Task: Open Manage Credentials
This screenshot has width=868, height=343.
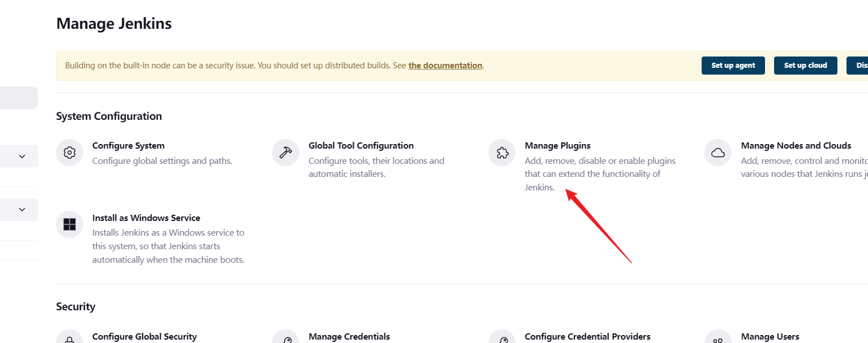Action: tap(349, 337)
